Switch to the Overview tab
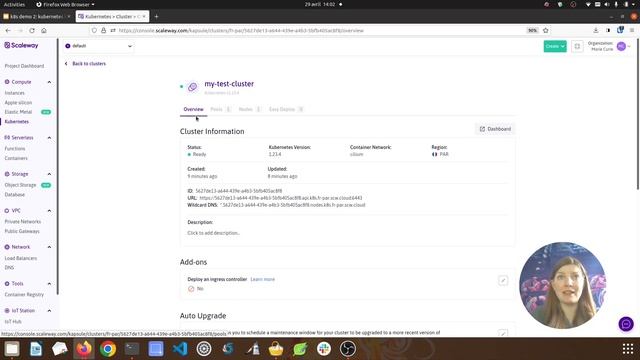640x360 pixels. point(193,109)
